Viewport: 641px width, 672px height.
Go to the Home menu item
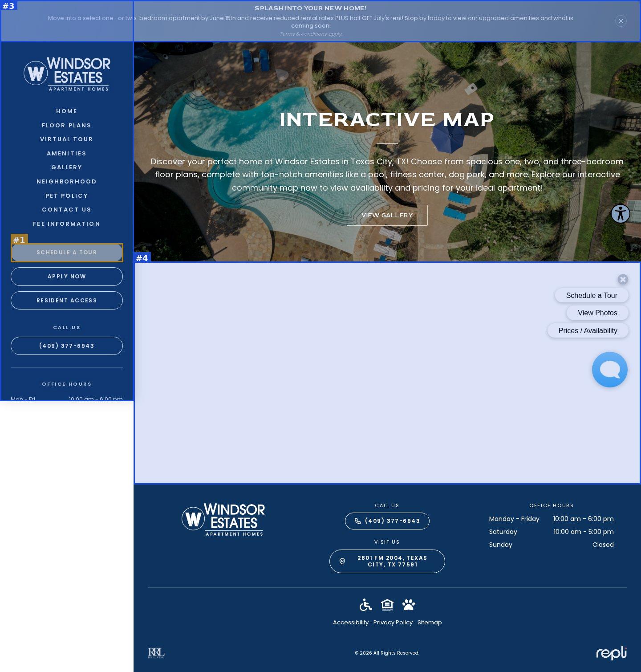[67, 111]
